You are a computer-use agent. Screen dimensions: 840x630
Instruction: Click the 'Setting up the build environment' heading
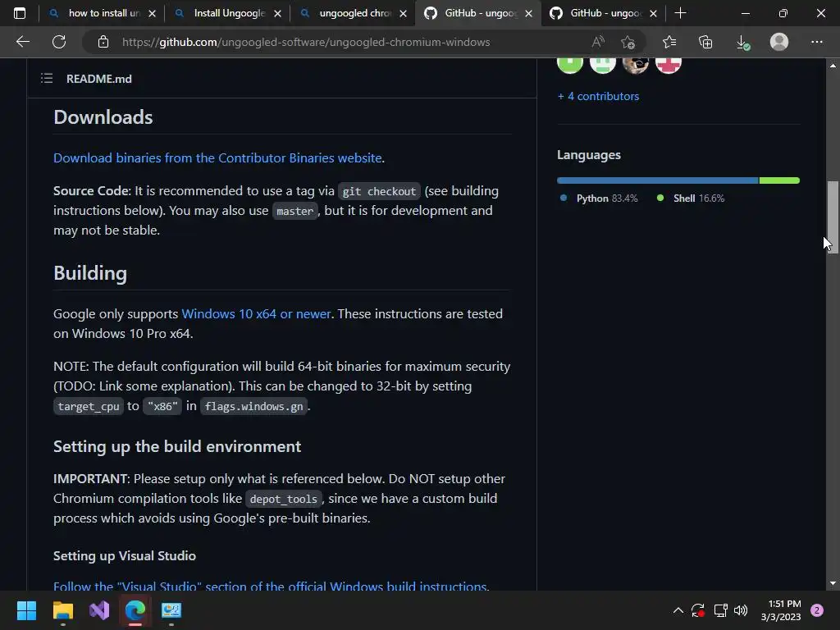(177, 446)
